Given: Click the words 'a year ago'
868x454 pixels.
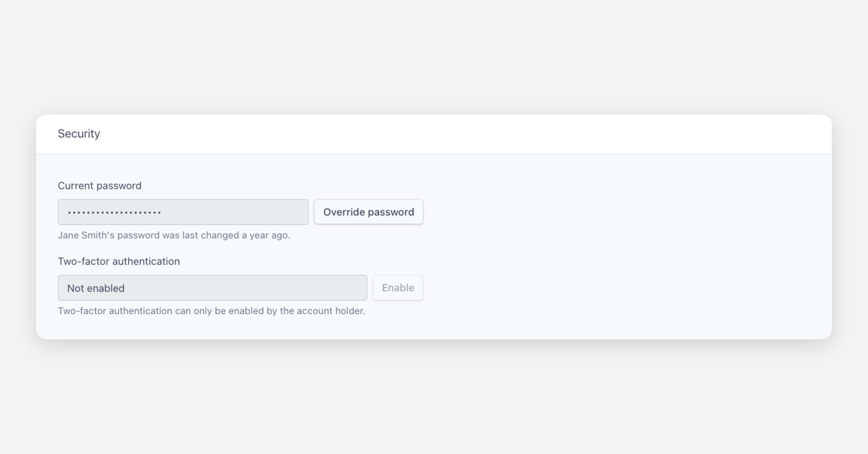Looking at the screenshot, I should (266, 235).
